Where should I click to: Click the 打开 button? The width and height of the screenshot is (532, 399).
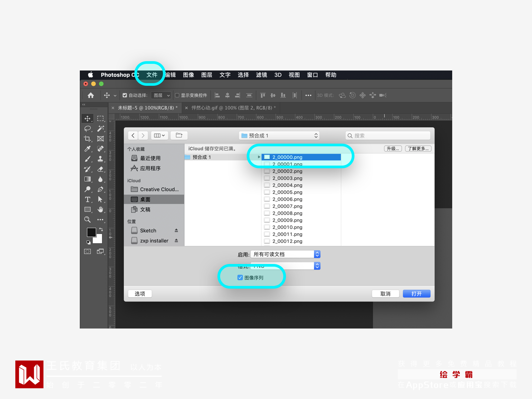tap(417, 294)
